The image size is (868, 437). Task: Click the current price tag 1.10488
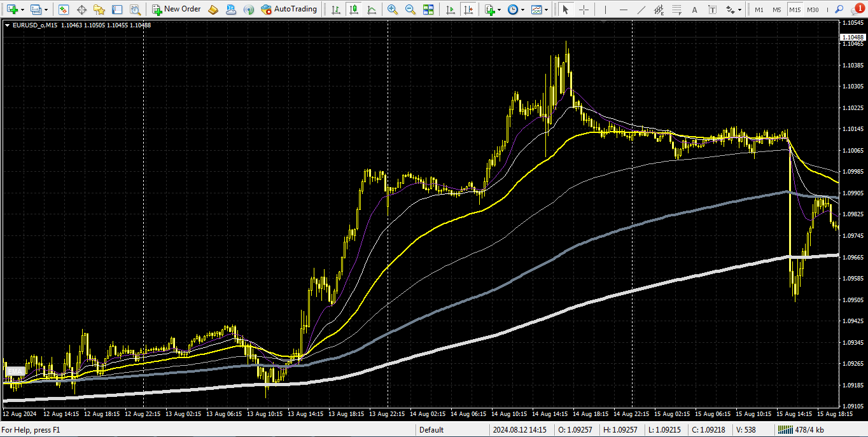(x=853, y=38)
